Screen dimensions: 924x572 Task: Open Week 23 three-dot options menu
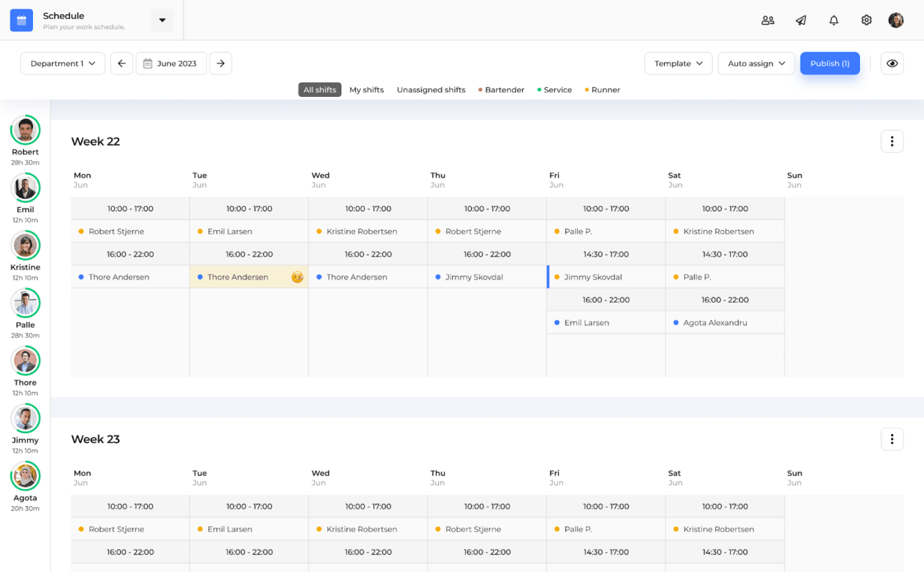[x=892, y=439]
